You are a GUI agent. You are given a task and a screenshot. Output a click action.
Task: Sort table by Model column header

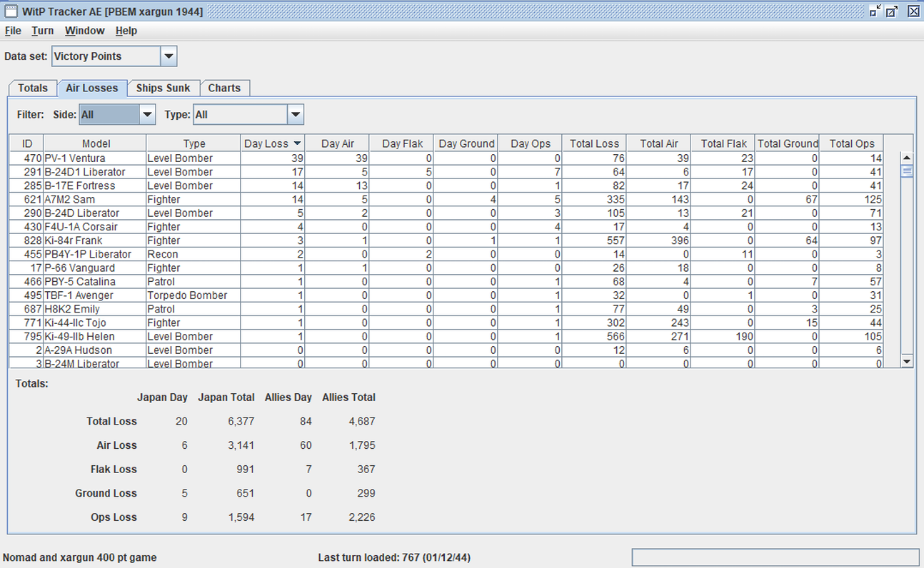pyautogui.click(x=96, y=143)
